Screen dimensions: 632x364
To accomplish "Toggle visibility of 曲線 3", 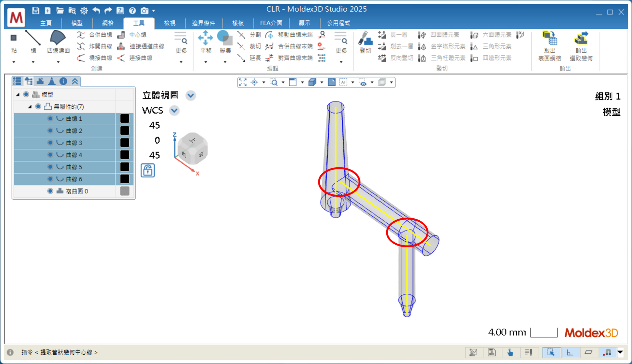I will (x=50, y=143).
